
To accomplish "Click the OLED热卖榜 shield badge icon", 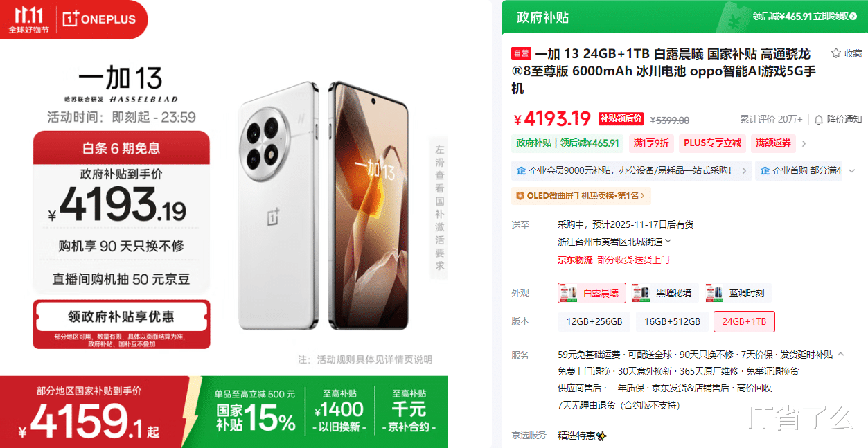I will coord(520,196).
